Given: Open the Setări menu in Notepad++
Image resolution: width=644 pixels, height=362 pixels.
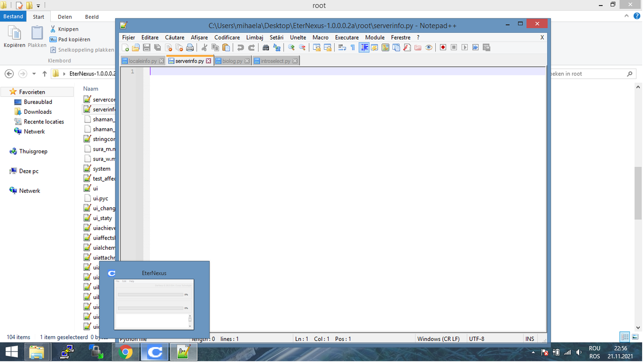Looking at the screenshot, I should coord(277,37).
